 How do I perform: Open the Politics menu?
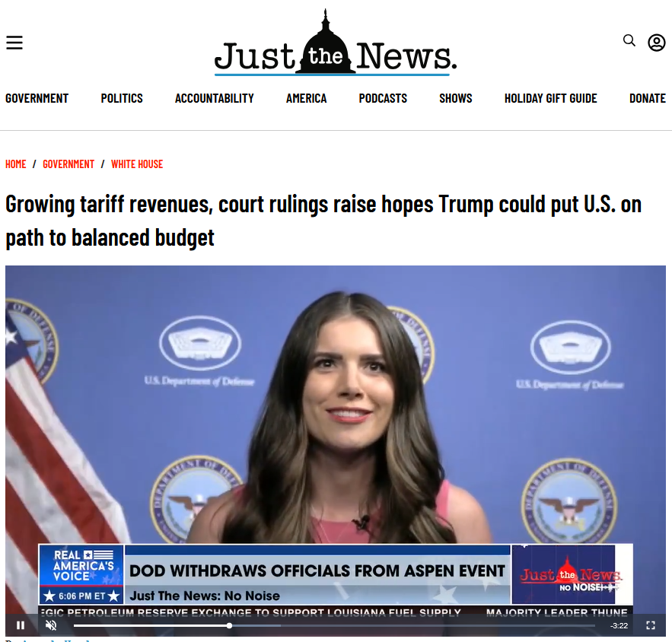click(x=122, y=98)
